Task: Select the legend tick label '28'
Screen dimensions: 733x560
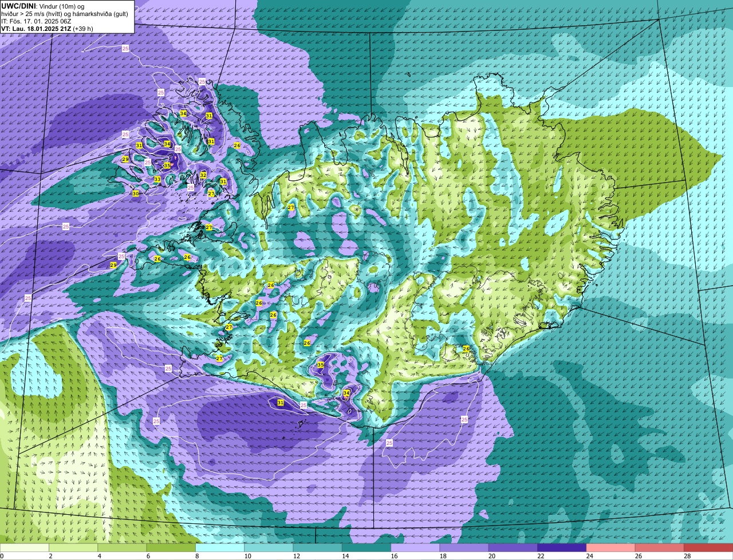Action: coord(687,556)
